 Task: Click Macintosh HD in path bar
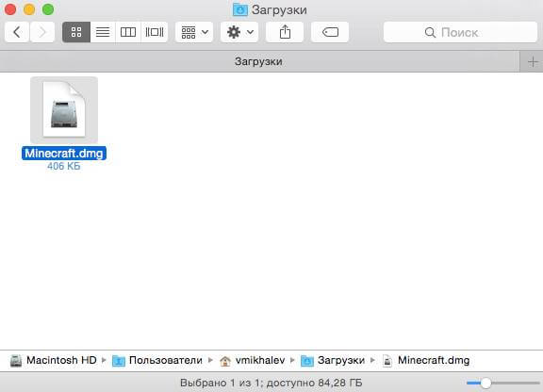click(x=54, y=360)
